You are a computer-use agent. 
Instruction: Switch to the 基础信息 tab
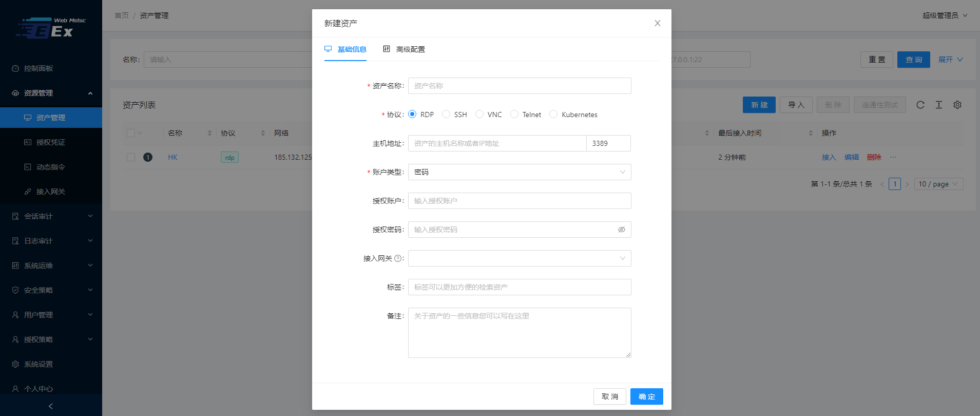click(345, 49)
